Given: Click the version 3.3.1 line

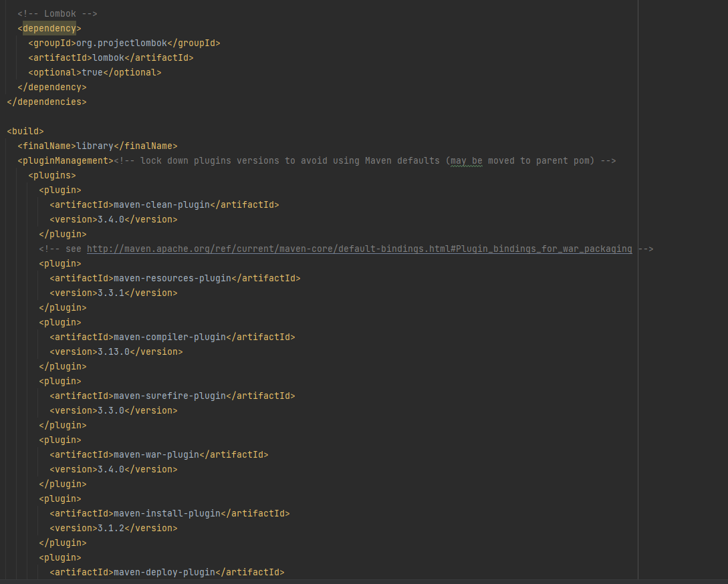Looking at the screenshot, I should [x=114, y=293].
